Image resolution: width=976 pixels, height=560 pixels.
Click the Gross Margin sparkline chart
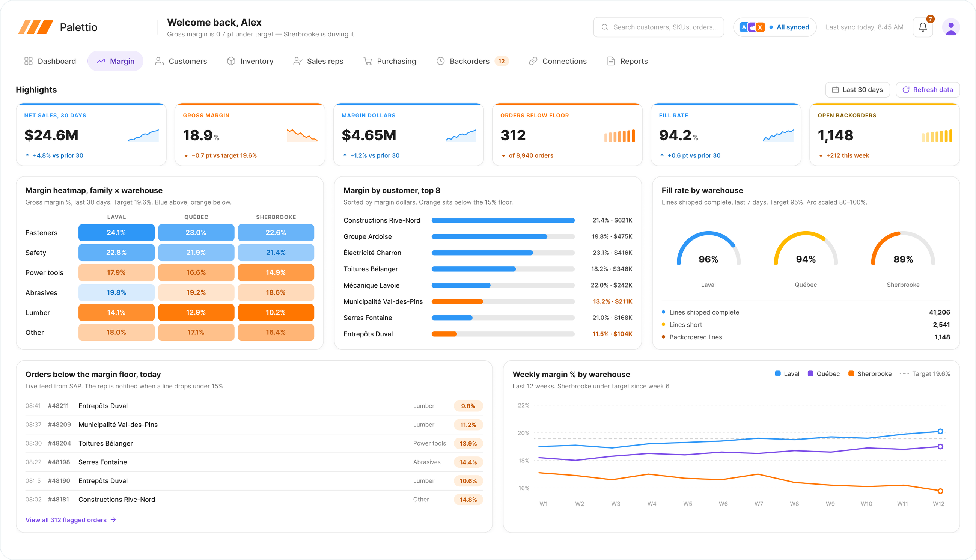point(302,135)
